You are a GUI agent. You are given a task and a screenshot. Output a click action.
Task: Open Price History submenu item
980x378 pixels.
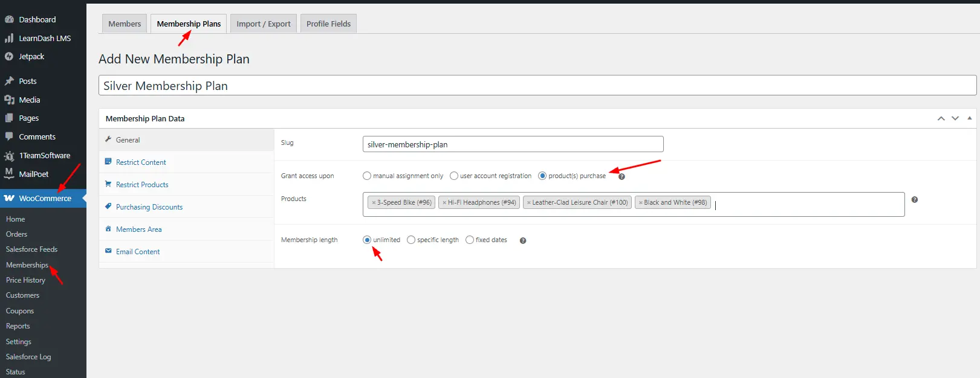coord(26,280)
